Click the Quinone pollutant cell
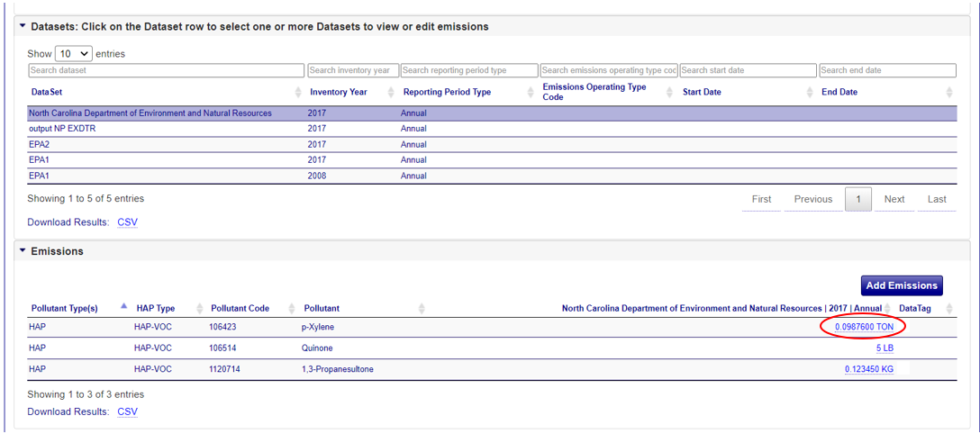 coord(315,348)
